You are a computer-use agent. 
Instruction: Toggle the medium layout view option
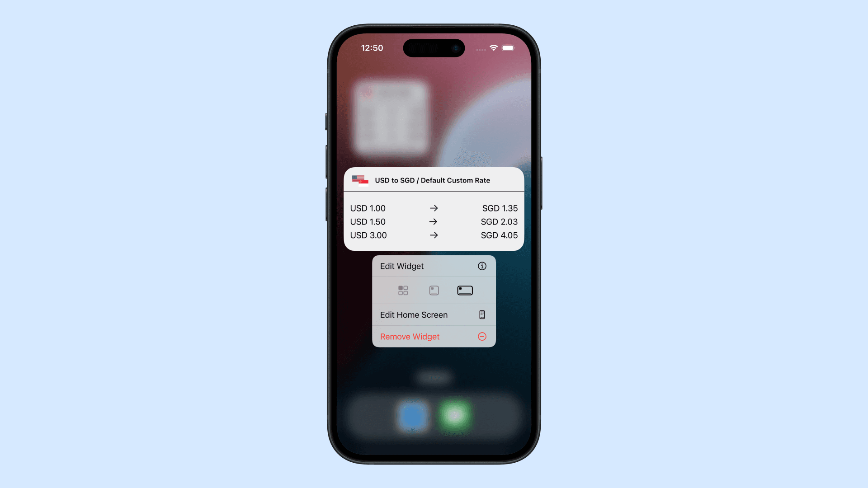434,290
